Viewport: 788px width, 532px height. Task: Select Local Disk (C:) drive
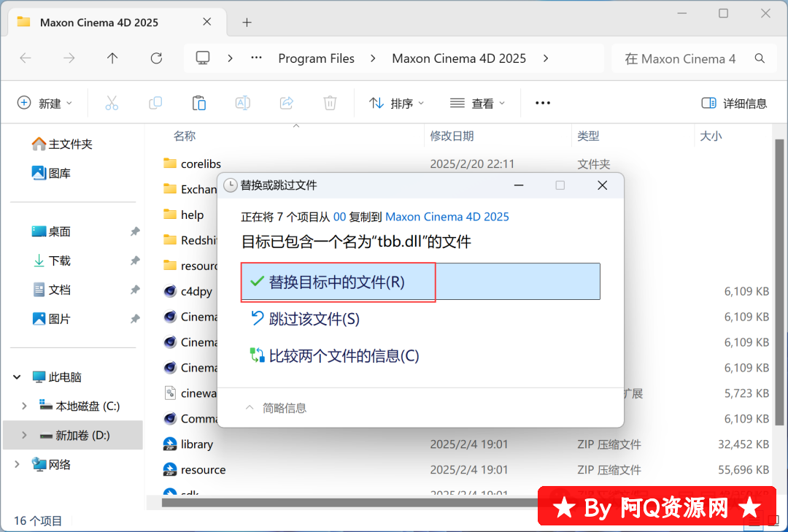point(80,406)
